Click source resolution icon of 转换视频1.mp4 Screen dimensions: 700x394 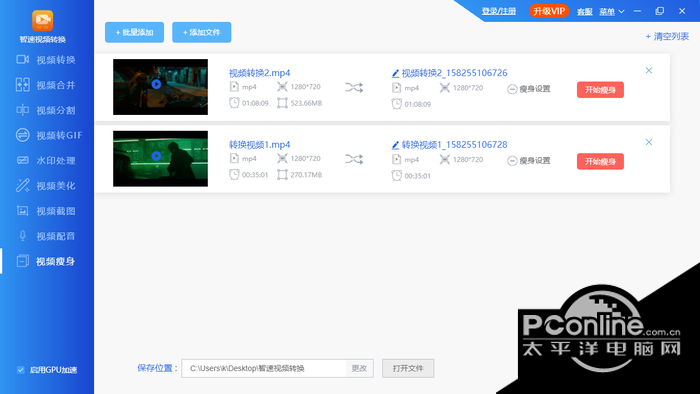coord(282,158)
